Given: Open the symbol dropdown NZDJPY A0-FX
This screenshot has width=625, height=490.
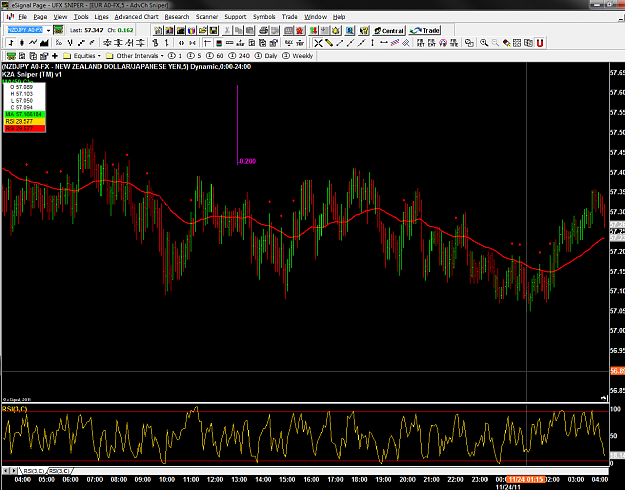Looking at the screenshot, I should pyautogui.click(x=48, y=30).
